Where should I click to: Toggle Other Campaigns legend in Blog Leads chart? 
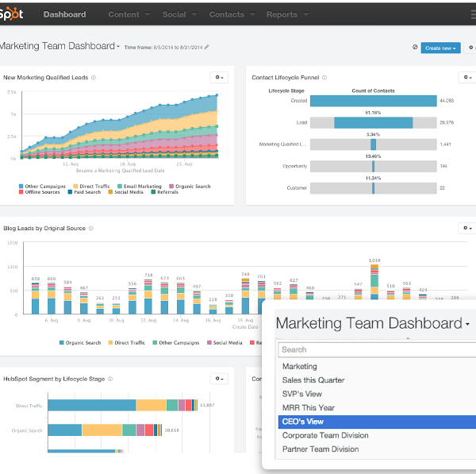point(176,343)
